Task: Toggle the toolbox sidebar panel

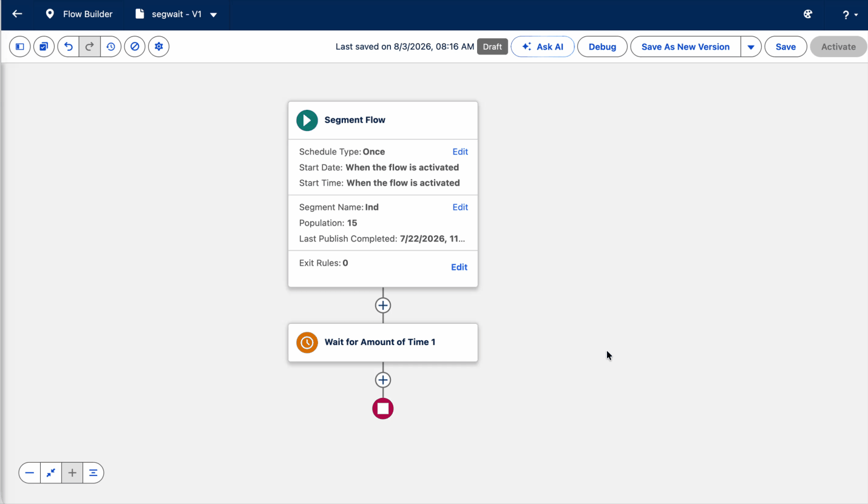Action: point(20,47)
